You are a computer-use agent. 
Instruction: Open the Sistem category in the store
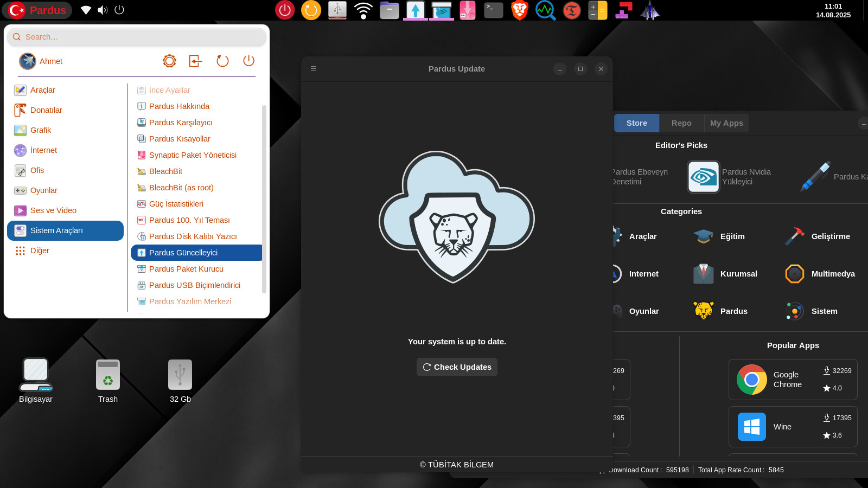(812, 311)
